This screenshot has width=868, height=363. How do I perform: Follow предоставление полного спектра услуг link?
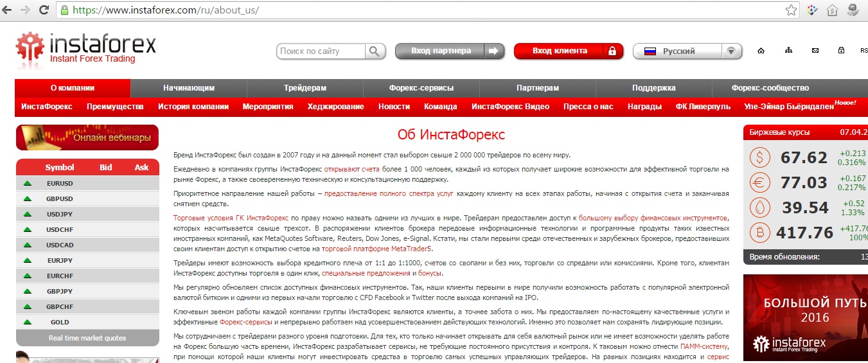click(389, 193)
